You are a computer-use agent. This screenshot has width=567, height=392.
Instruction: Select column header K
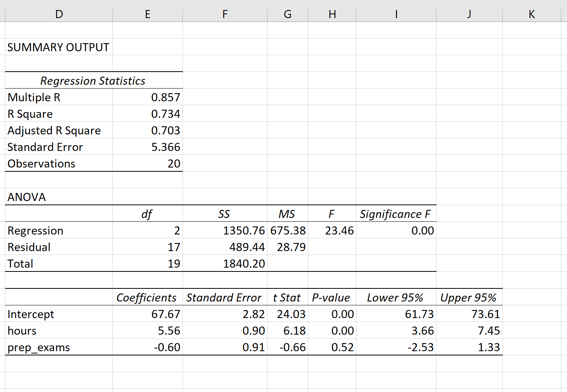coord(532,14)
